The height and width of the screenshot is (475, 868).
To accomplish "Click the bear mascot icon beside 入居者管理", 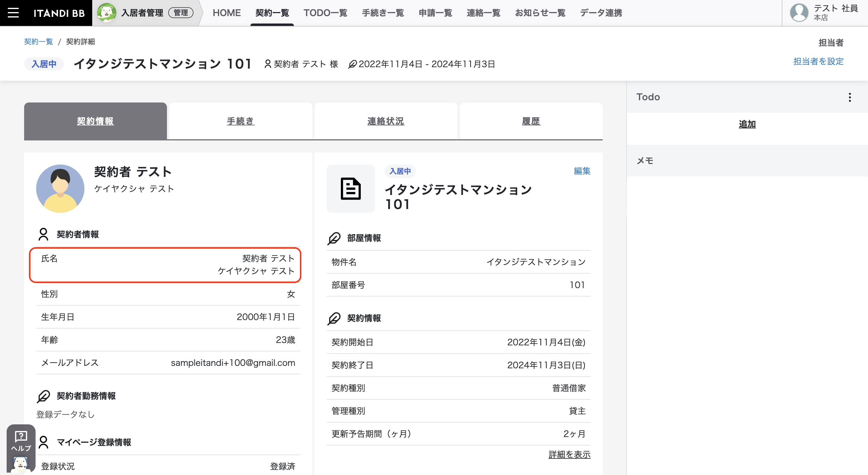I will coord(106,13).
